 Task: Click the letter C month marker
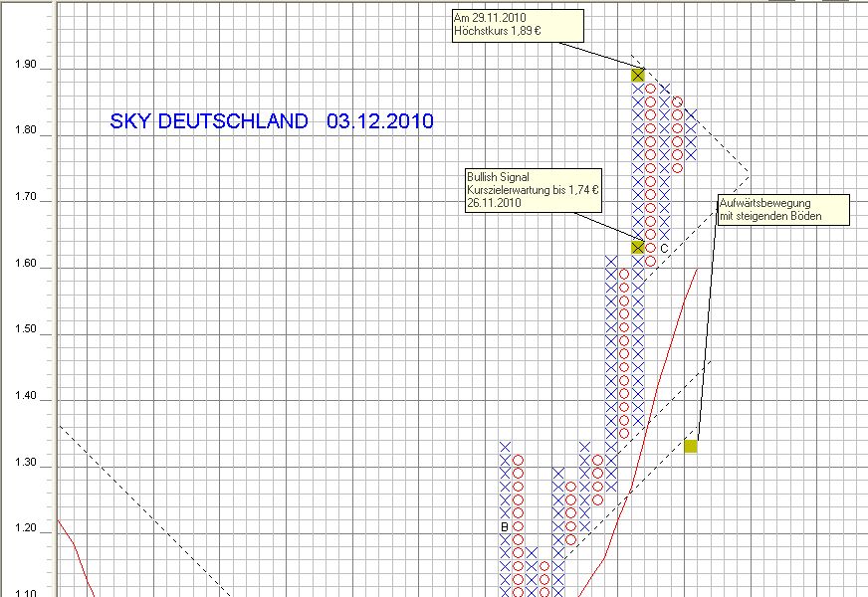664,249
